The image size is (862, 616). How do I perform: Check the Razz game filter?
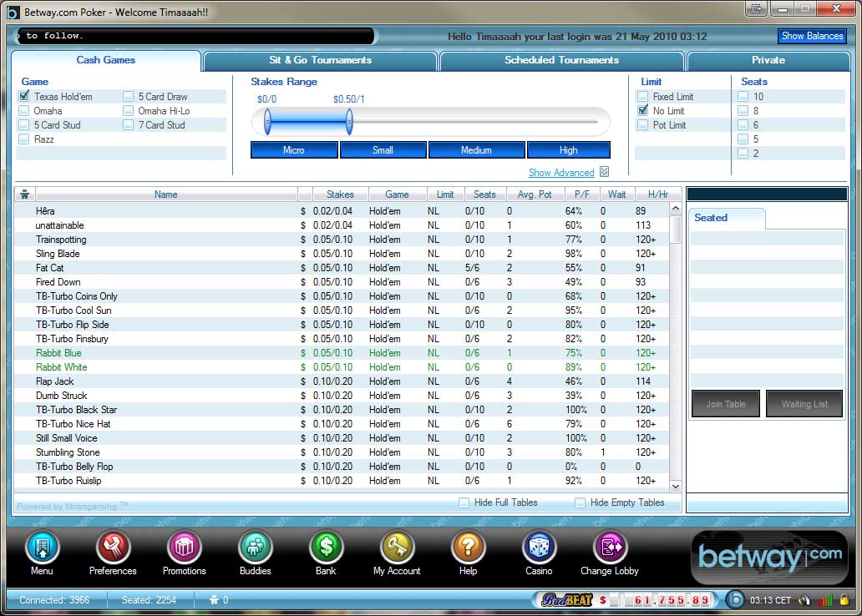pyautogui.click(x=24, y=139)
